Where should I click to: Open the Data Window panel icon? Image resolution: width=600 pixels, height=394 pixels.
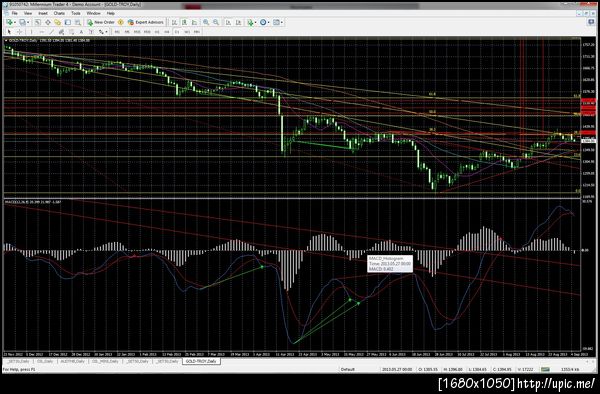click(x=47, y=22)
